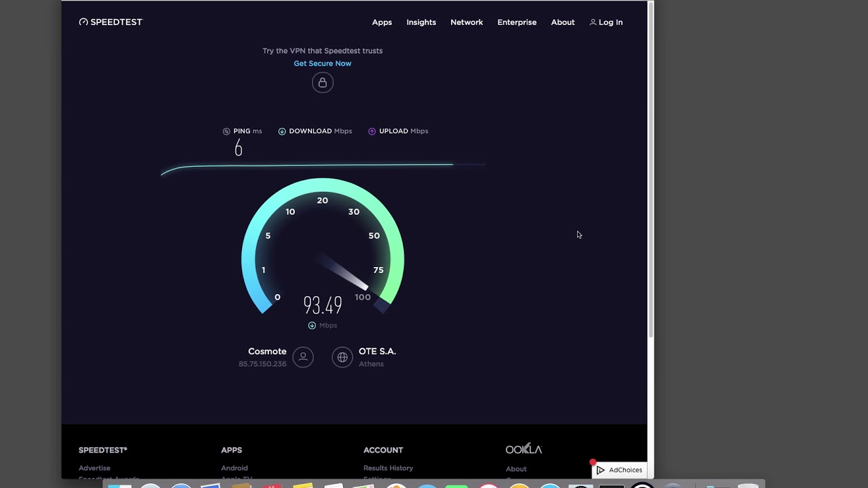Click the ACCOUNT footer heading
This screenshot has height=488, width=868.
coord(383,450)
